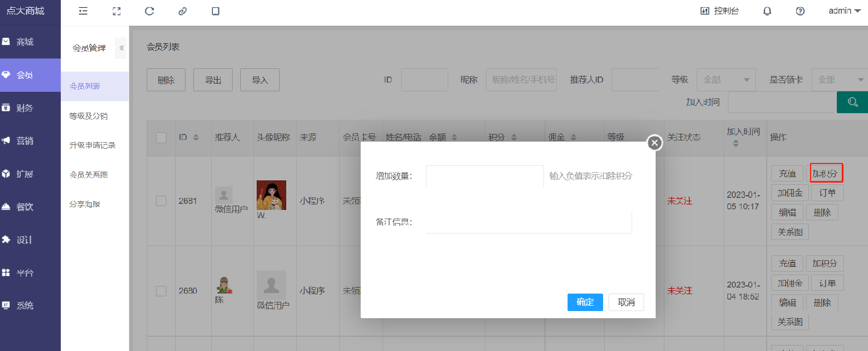Image resolution: width=868 pixels, height=351 pixels.
Task: Click the menu collapse icon in top bar
Action: (83, 11)
